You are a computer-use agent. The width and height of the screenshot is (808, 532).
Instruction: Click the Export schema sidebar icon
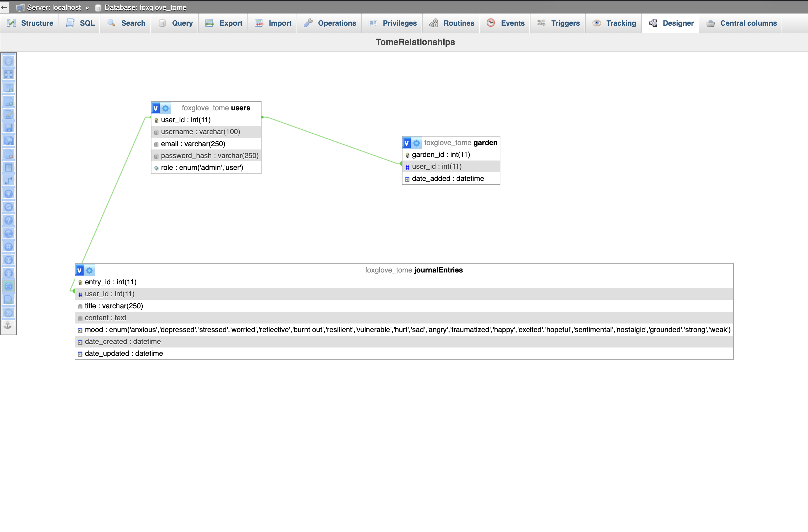coord(9,300)
